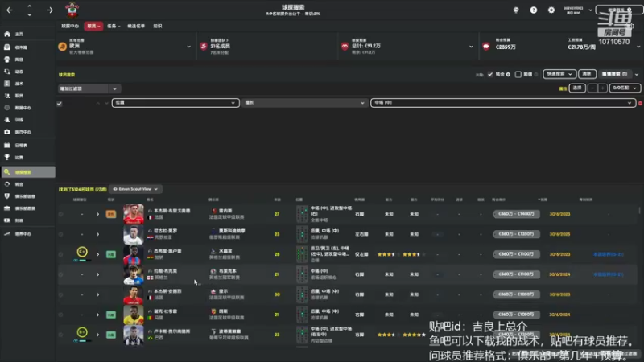Open the first player's face thumbnail
644x362 pixels.
click(134, 214)
